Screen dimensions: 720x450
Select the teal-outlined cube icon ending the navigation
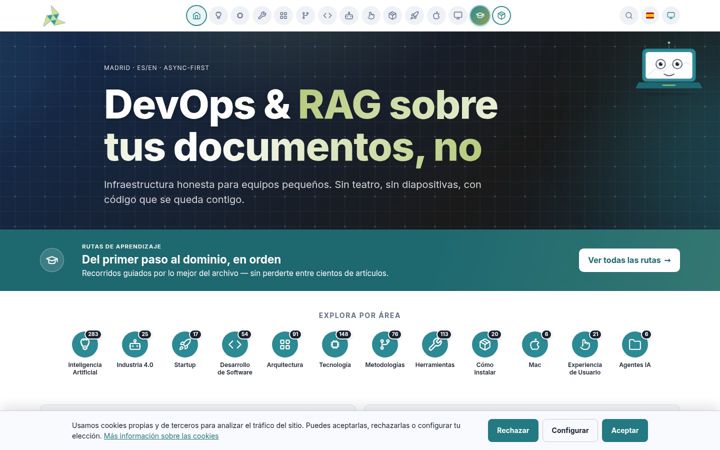point(501,16)
